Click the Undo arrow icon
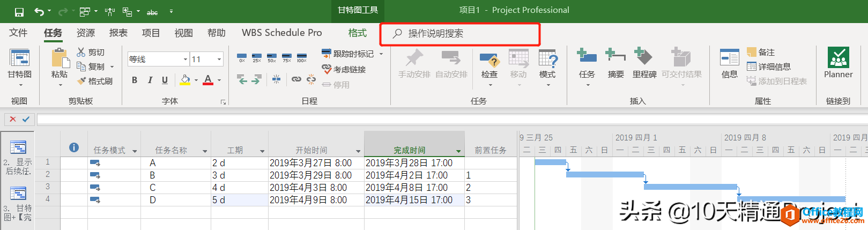This screenshot has width=868, height=230. 39,11
